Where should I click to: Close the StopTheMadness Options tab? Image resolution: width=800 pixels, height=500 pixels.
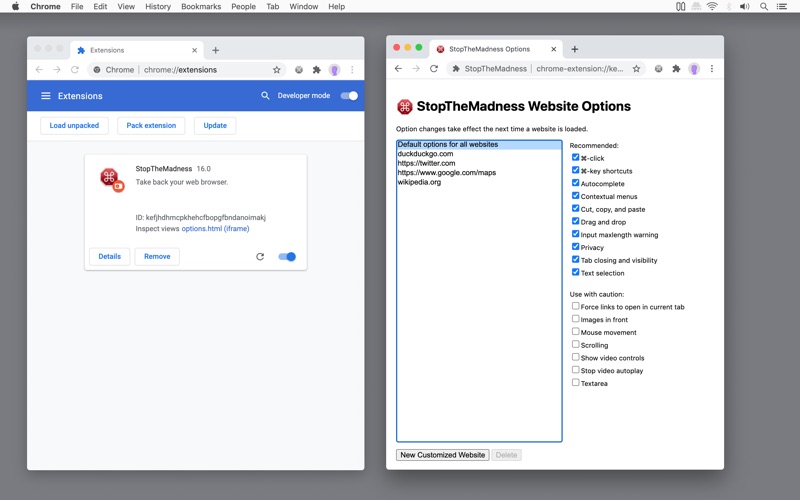point(554,49)
